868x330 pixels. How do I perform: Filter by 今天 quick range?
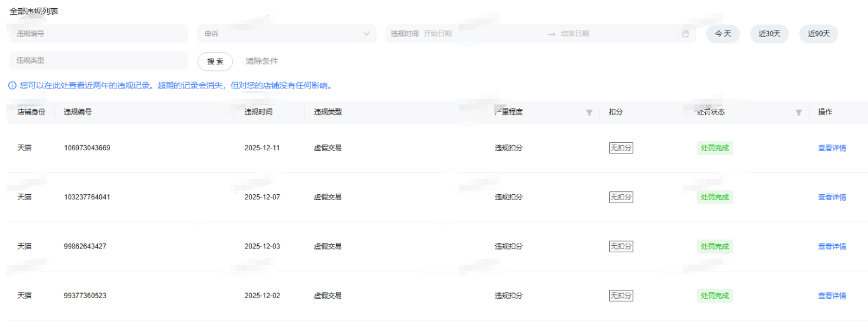click(x=723, y=34)
